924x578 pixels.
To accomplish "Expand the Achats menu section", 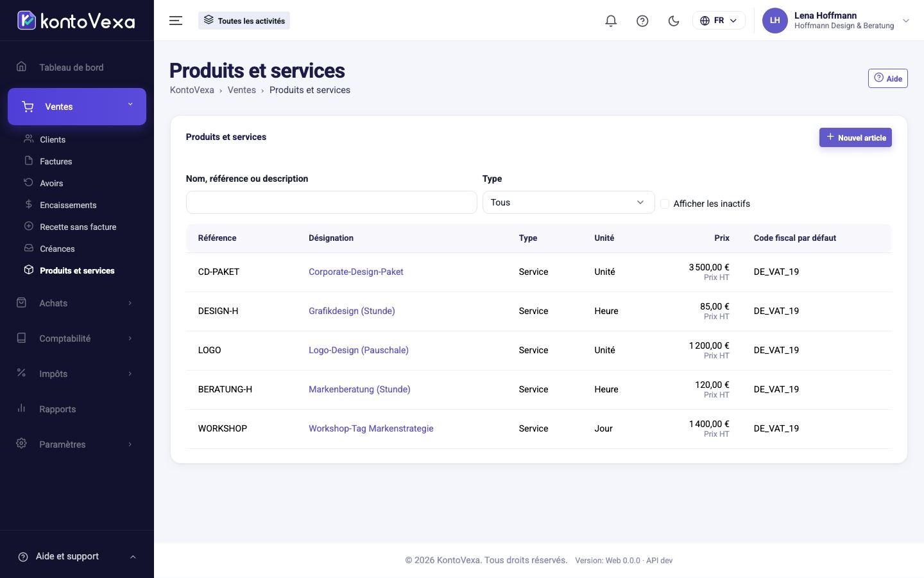I will click(77, 303).
